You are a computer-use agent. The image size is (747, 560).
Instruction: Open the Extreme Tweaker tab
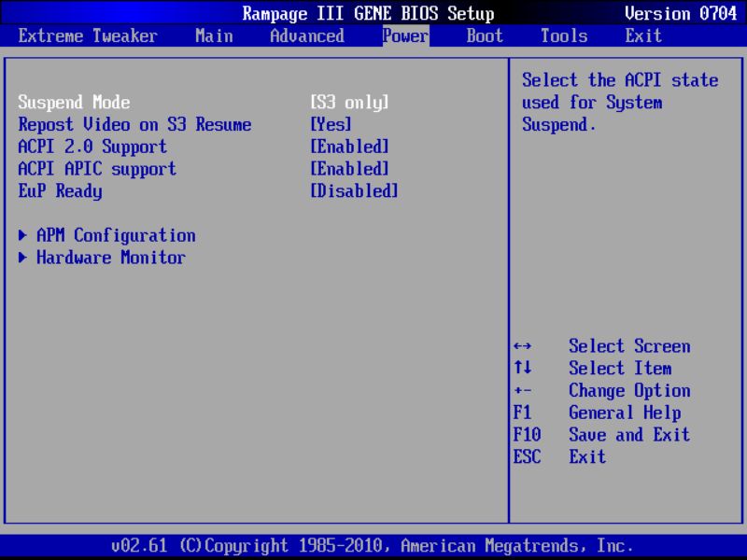point(88,35)
